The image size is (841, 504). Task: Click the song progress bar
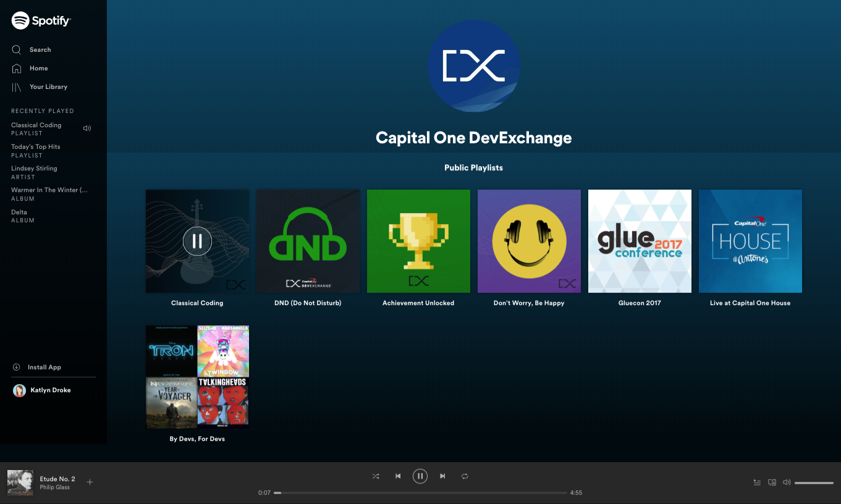420,493
